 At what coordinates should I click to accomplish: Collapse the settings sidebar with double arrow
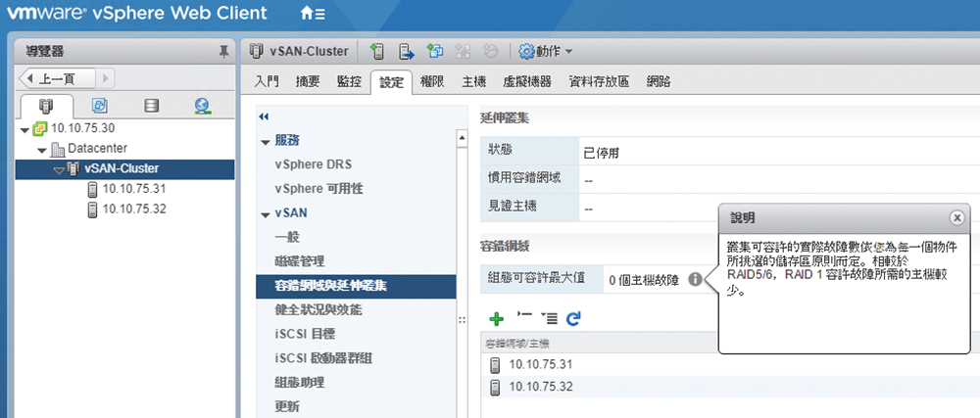coord(263,116)
